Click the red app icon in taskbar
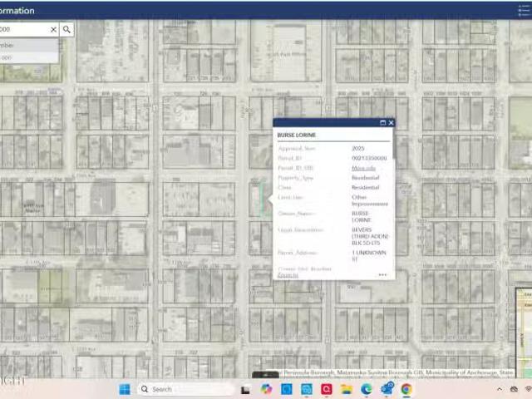The height and width of the screenshot is (399, 532). (327, 389)
